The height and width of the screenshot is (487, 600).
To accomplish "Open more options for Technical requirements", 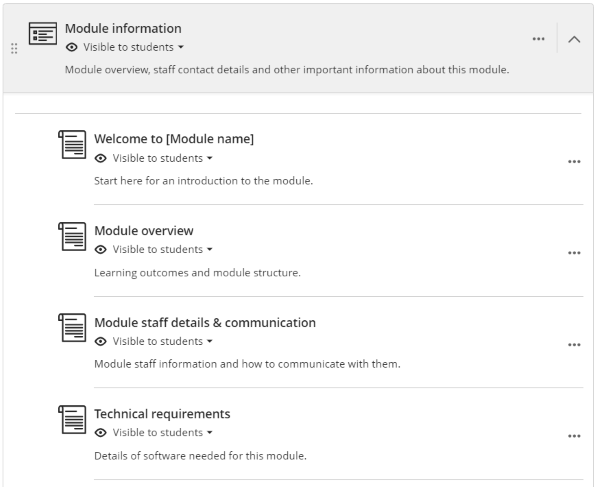I will (574, 436).
